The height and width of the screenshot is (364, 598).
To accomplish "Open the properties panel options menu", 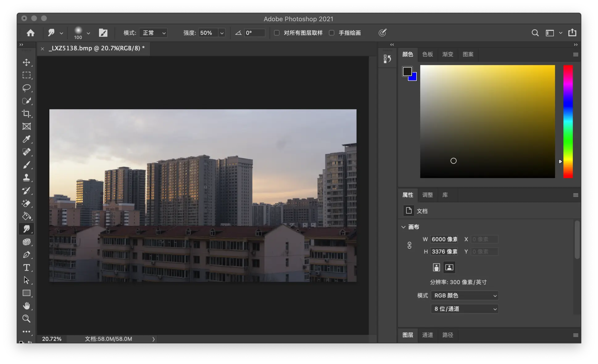I will point(575,195).
